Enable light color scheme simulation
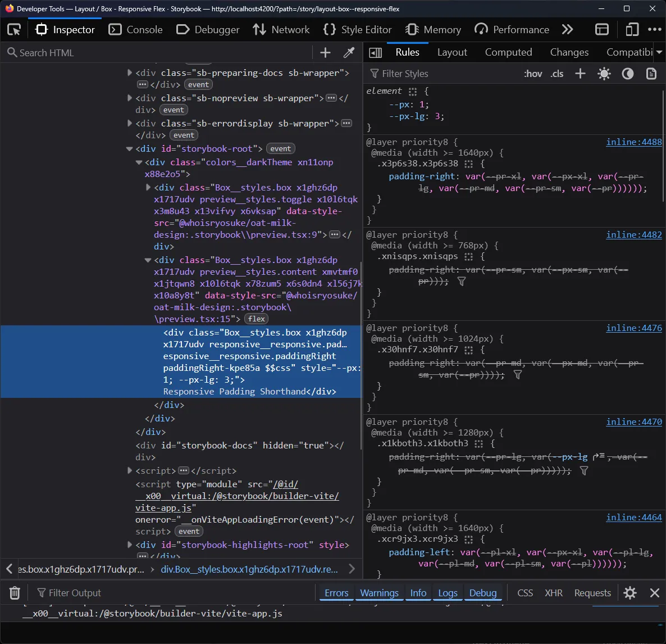The height and width of the screenshot is (644, 666). click(604, 73)
